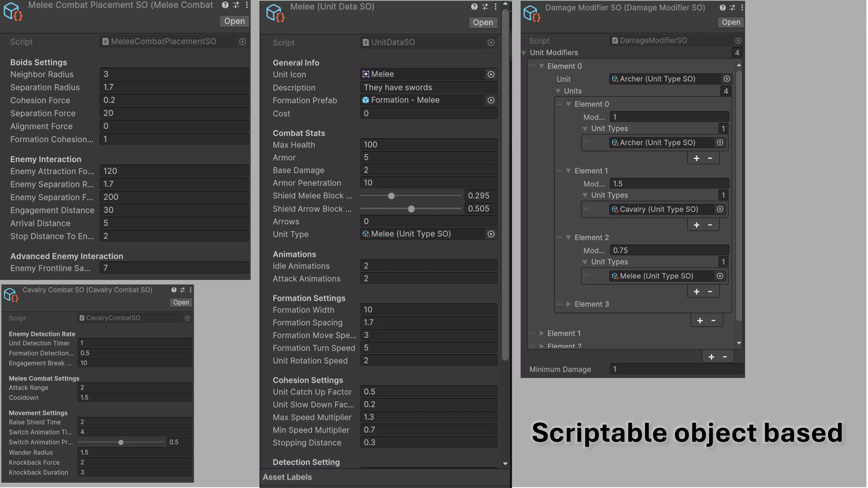The width and height of the screenshot is (868, 488).
Task: Collapse the Unit Modifiers foldout
Action: [524, 53]
